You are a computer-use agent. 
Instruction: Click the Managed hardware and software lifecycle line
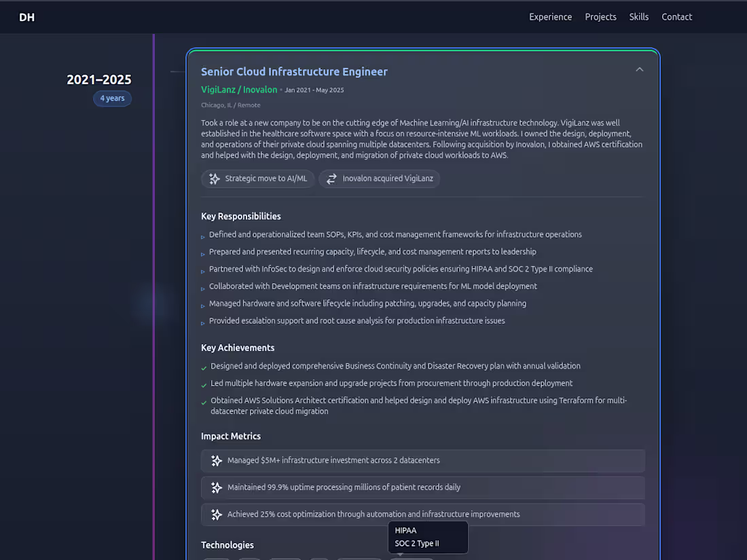(367, 303)
